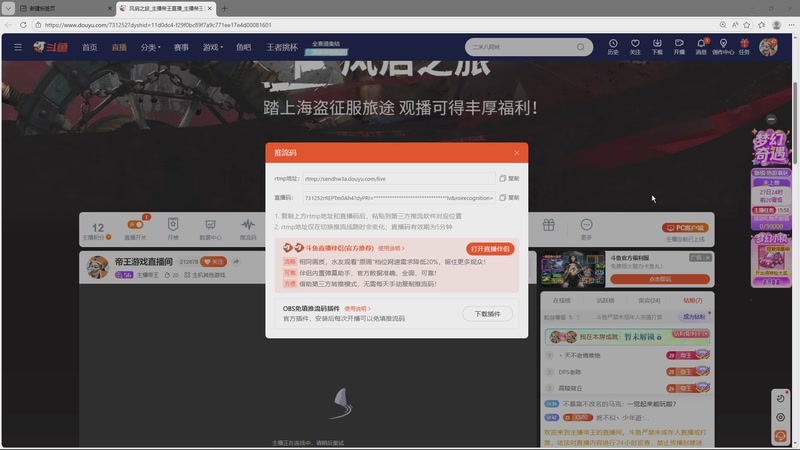Open 数据中心 icon in streamer toolbar
This screenshot has width=800, height=450.
pyautogui.click(x=210, y=229)
